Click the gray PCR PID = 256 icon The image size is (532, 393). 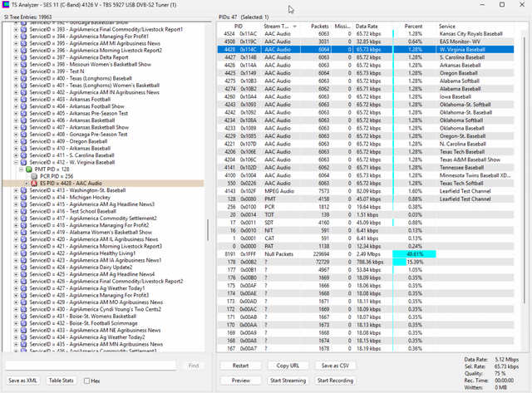34,176
